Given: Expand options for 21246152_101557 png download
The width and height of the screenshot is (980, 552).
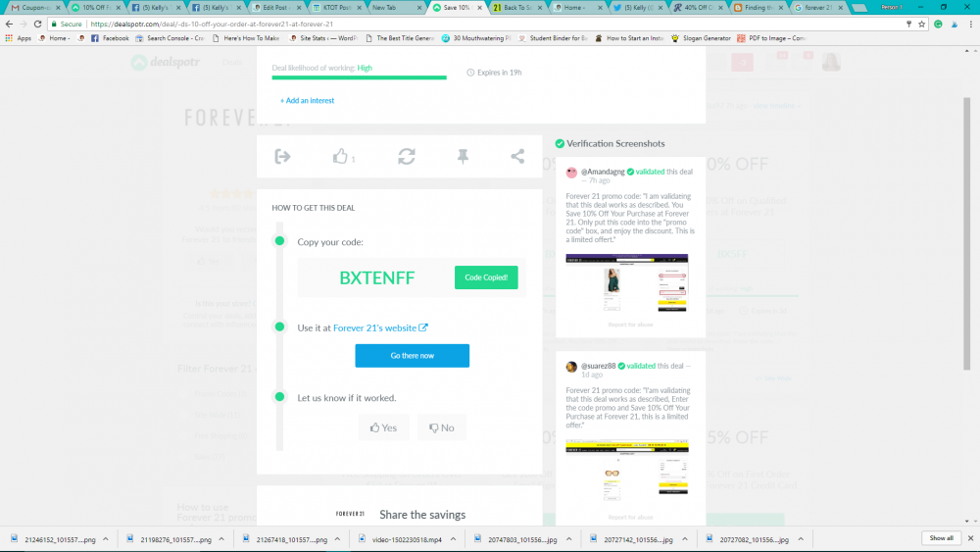Looking at the screenshot, I should (106, 539).
